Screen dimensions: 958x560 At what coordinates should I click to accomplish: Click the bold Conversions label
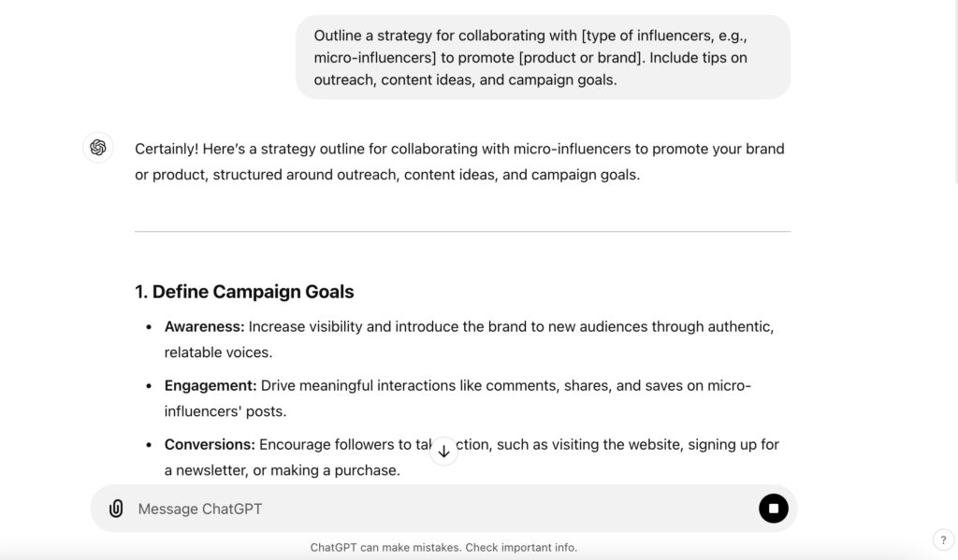(x=210, y=445)
